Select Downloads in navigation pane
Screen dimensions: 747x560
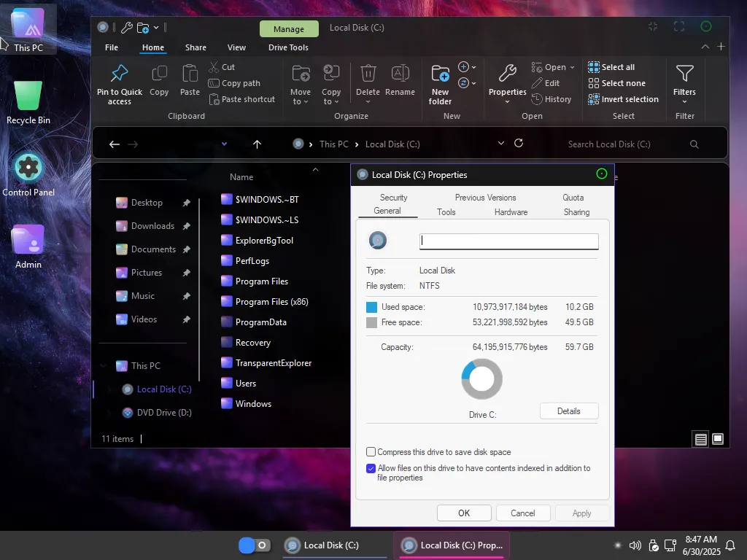152,226
